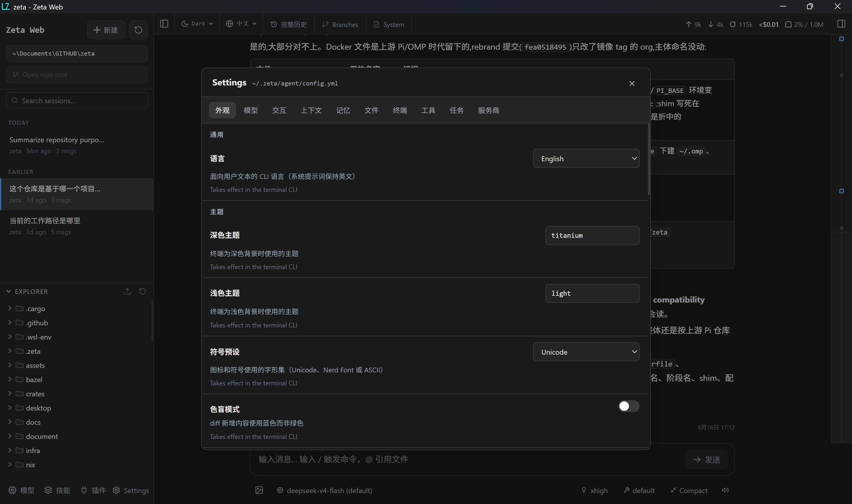Viewport: 852px width, 504px height.
Task: Open the 中文 language dropdown
Action: (x=241, y=23)
